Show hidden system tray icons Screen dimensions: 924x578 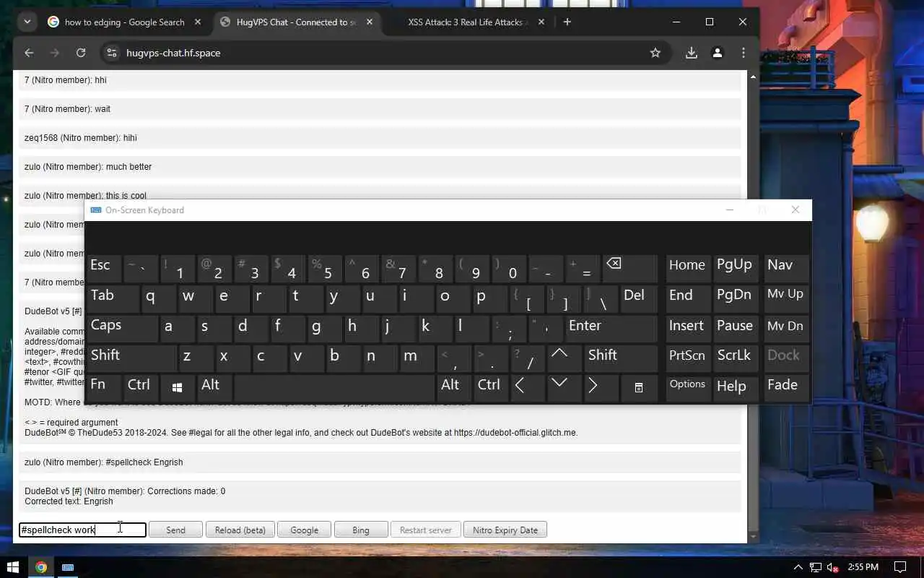[x=798, y=567]
